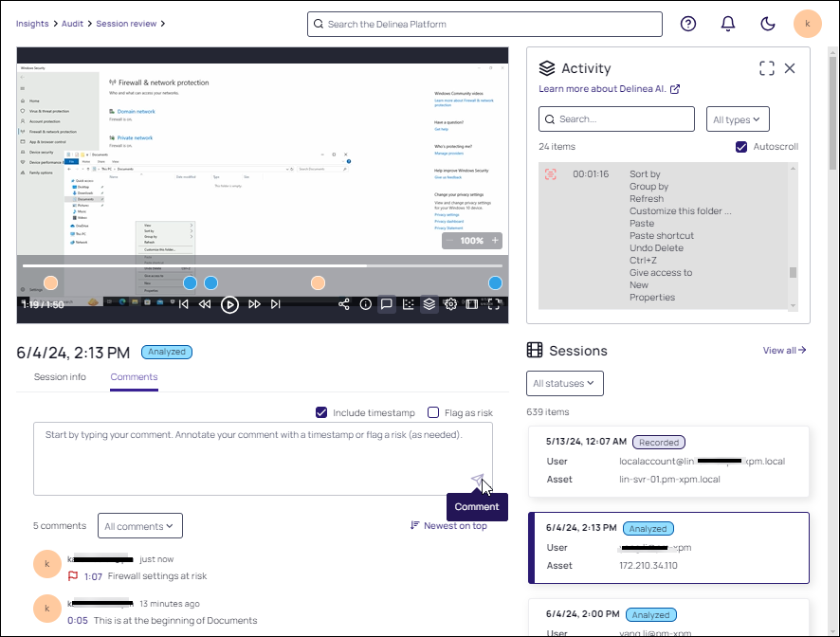
Task: Seek on the video progress bar
Action: (263, 265)
